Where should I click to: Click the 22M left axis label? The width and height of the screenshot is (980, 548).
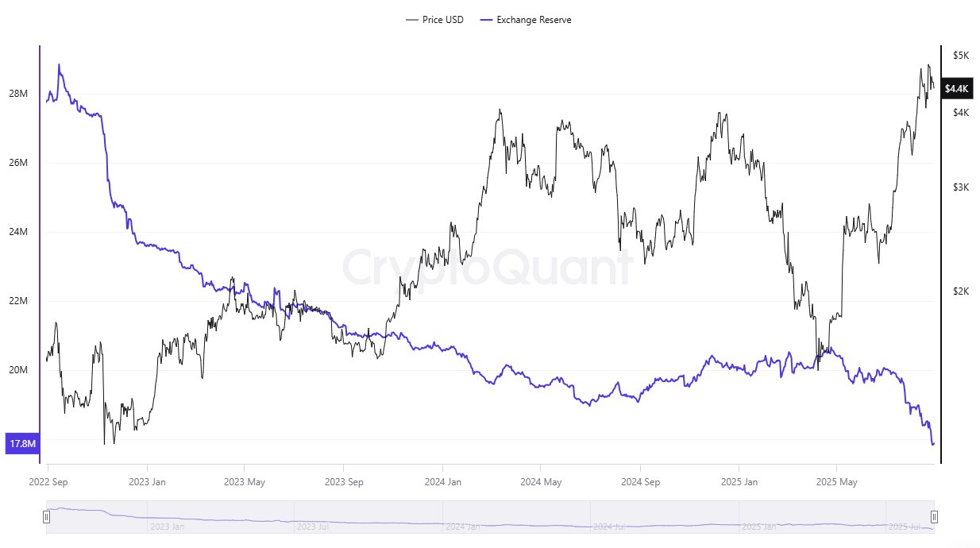[19, 301]
